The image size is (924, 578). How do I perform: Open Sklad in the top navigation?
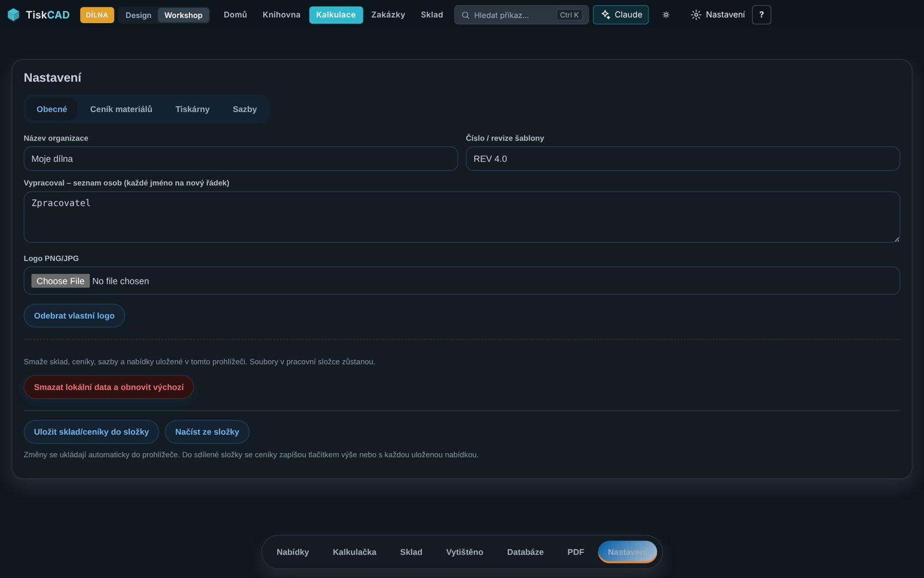(x=432, y=15)
